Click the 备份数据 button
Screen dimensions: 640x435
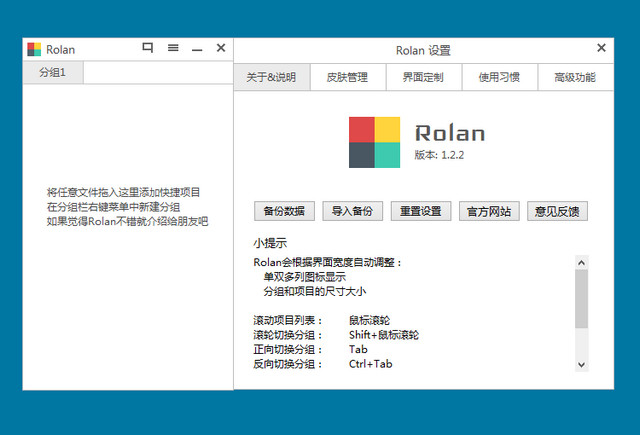(x=284, y=211)
